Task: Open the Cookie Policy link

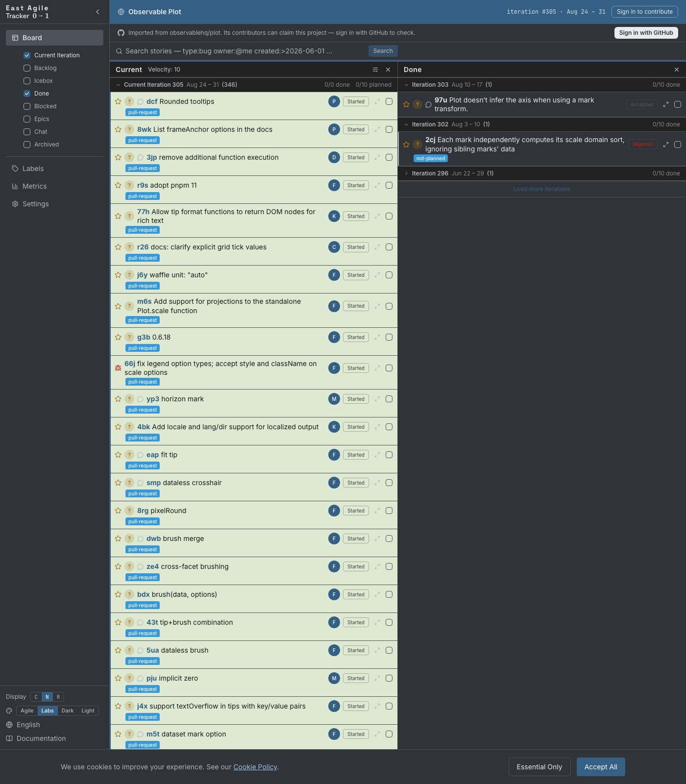Action: pos(255,767)
